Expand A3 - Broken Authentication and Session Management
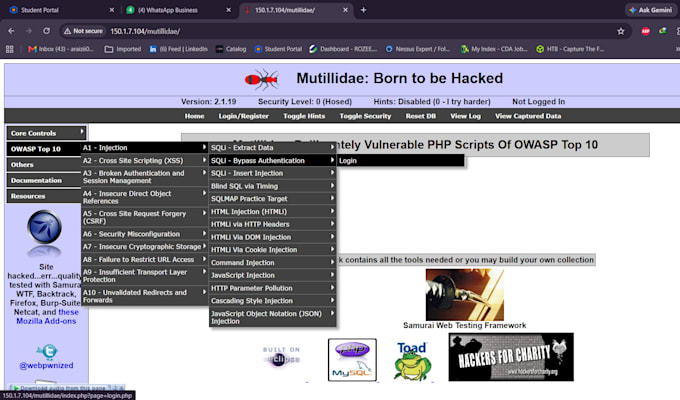The height and width of the screenshot is (400, 680). [x=144, y=177]
